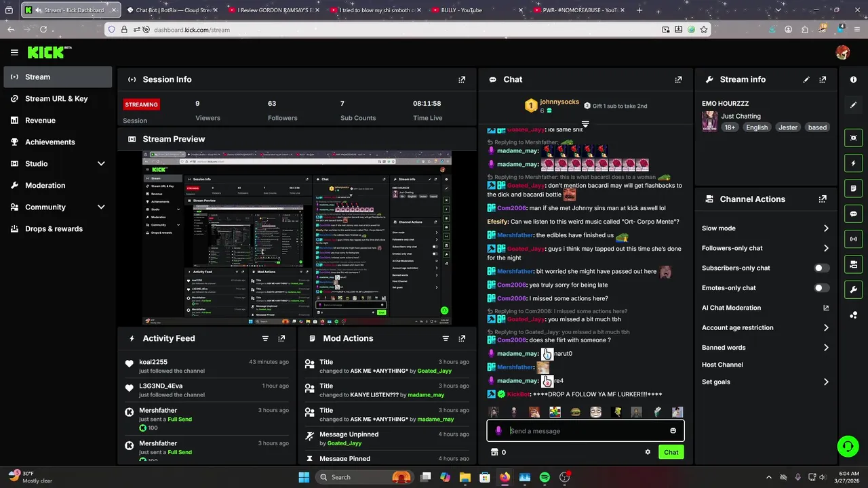Click the info icon in right rail
This screenshot has height=488, width=868.
853,79
